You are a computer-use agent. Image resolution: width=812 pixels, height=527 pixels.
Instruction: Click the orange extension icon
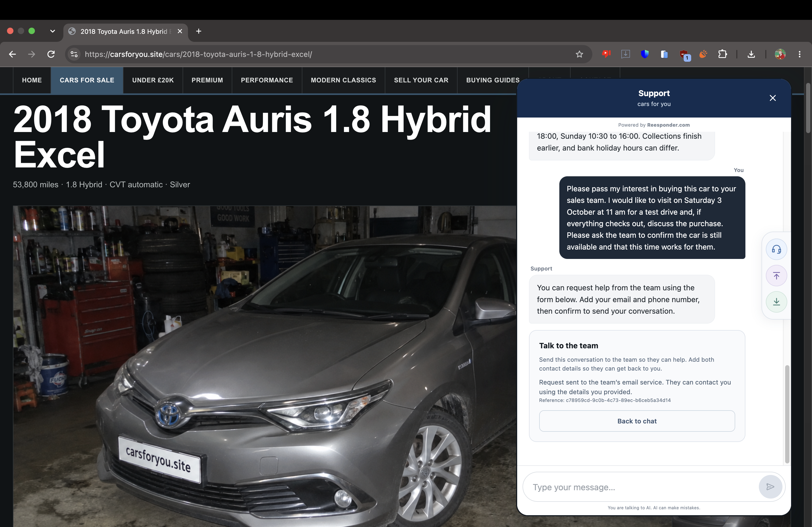pyautogui.click(x=703, y=54)
